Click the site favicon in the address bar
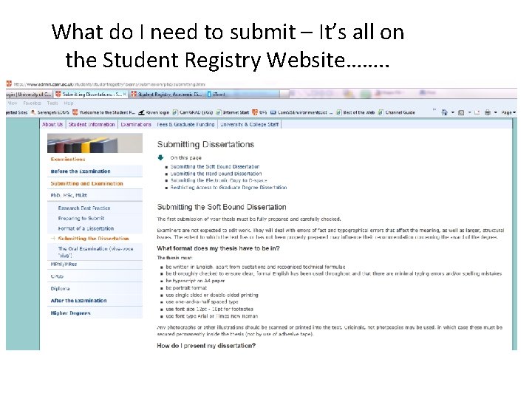This screenshot has width=532, height=399. [x=9, y=83]
